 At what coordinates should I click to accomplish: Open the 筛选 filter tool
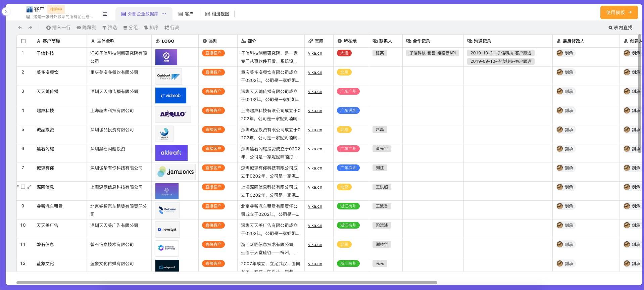pos(110,28)
